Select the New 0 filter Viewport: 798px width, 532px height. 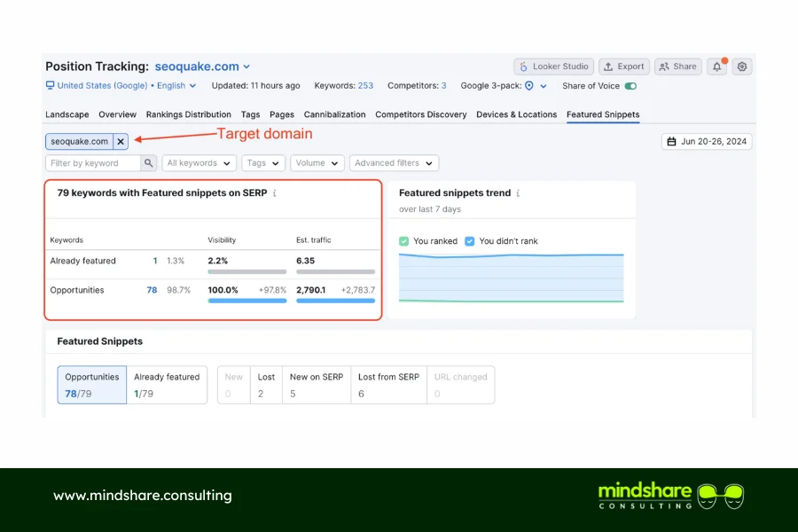[x=233, y=385]
